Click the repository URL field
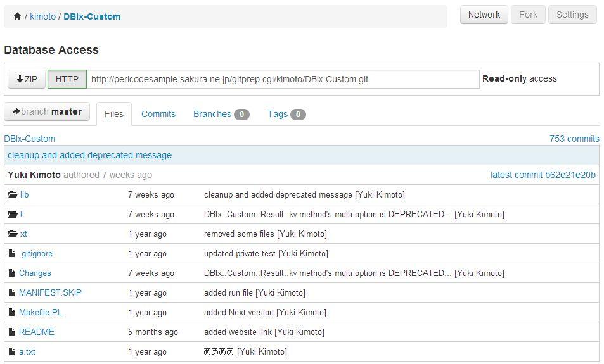Viewport: 604px width, 364px height. (283, 79)
